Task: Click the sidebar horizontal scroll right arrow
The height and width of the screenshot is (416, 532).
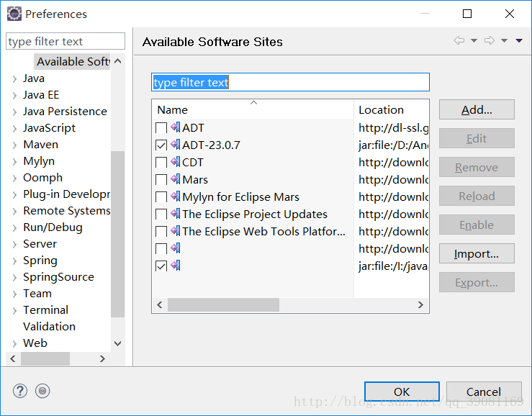Action: click(x=102, y=358)
